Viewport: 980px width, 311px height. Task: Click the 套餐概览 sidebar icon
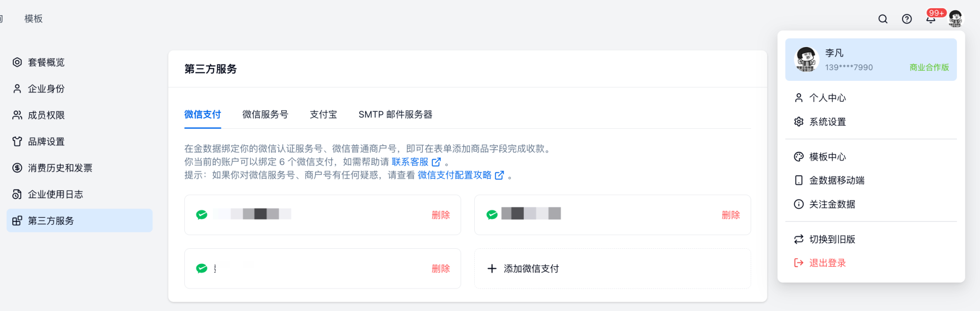[x=17, y=62]
